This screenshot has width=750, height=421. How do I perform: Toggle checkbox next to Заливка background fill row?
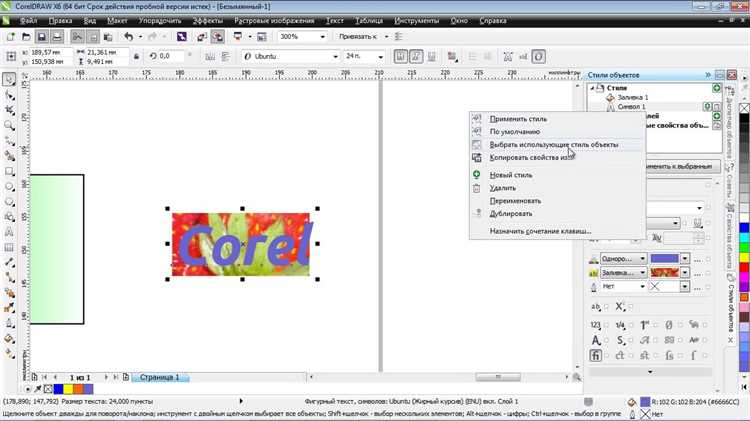click(708, 273)
